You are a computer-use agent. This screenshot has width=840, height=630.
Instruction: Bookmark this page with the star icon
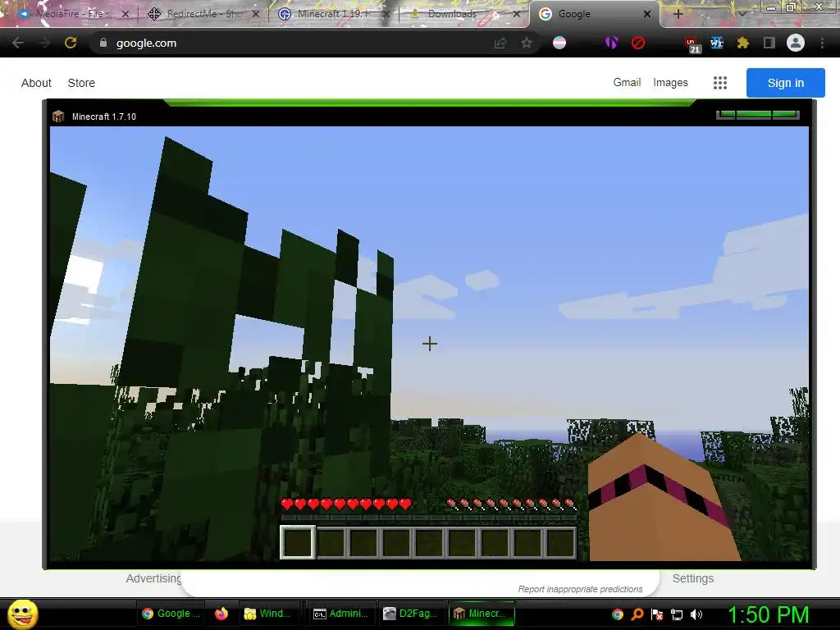pyautogui.click(x=527, y=43)
